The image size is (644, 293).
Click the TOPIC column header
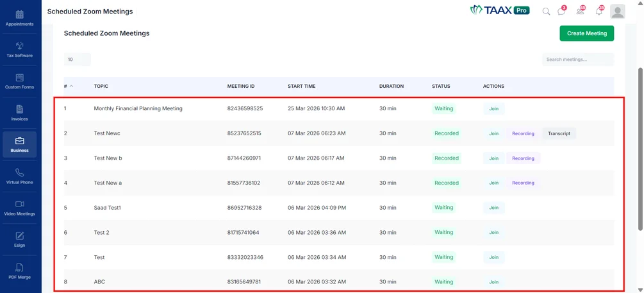click(101, 87)
